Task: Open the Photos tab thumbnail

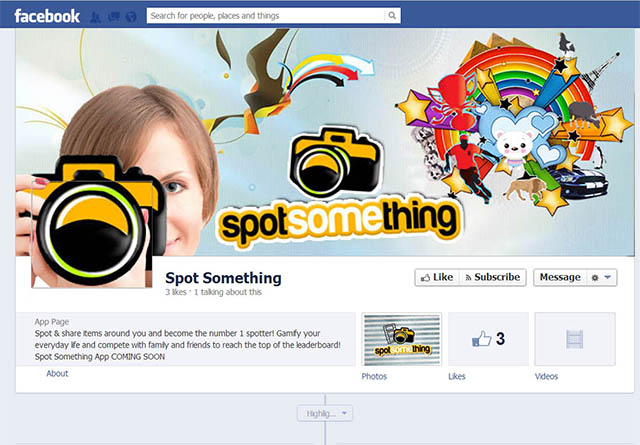Action: 402,339
